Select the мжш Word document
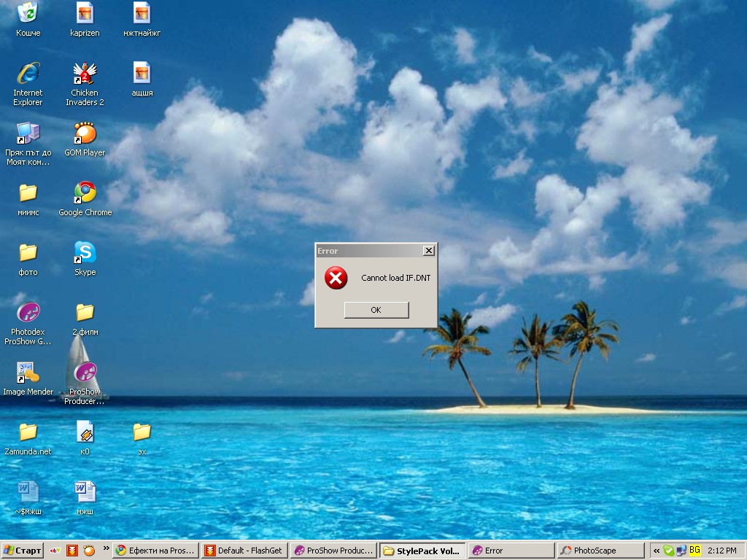747x560 pixels. coord(85,499)
